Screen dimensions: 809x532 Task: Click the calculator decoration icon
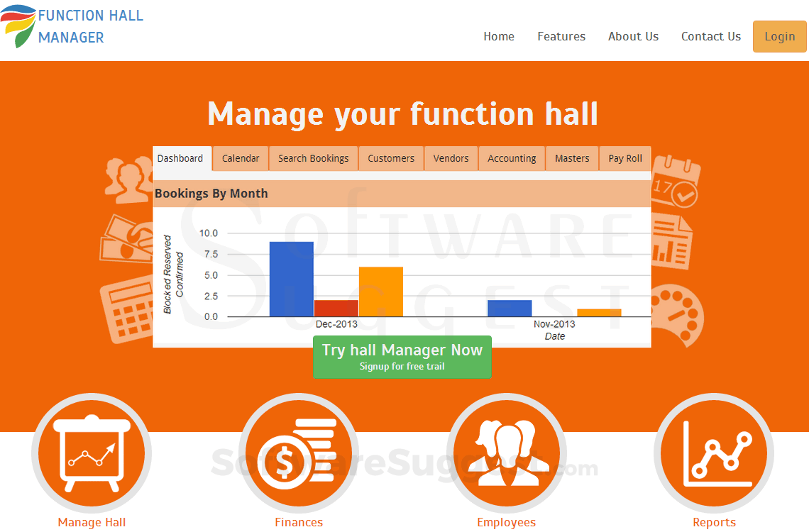[127, 311]
